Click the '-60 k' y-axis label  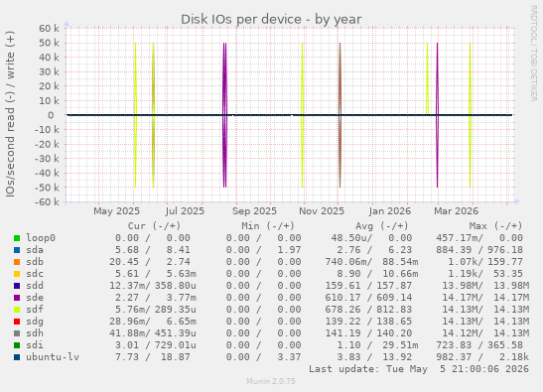click(47, 201)
